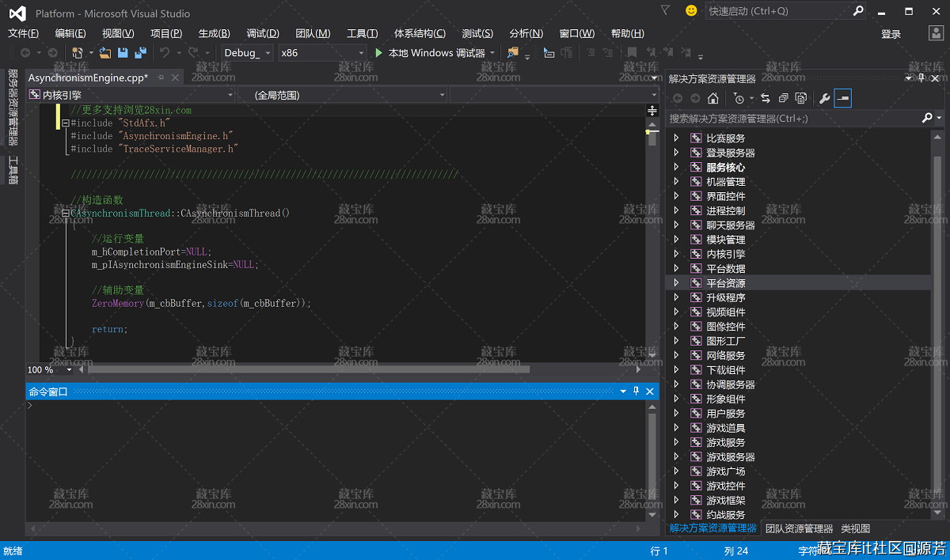Image resolution: width=950 pixels, height=560 pixels.
Task: Toggle Preview Selected Items in Solution Explorer
Action: [x=842, y=98]
